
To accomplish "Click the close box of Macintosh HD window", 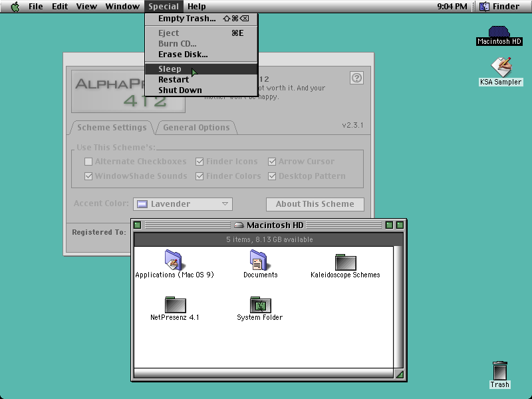I will click(137, 225).
